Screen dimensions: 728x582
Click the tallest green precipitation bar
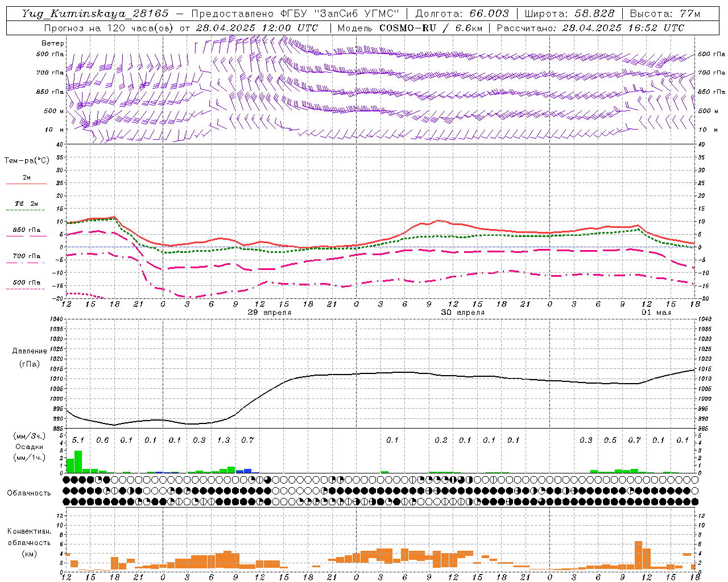(x=78, y=462)
